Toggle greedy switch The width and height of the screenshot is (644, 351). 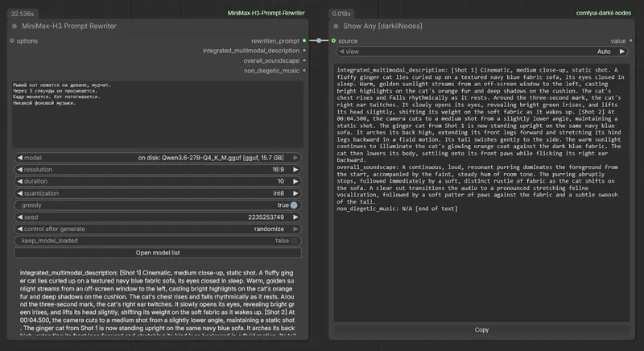(294, 205)
